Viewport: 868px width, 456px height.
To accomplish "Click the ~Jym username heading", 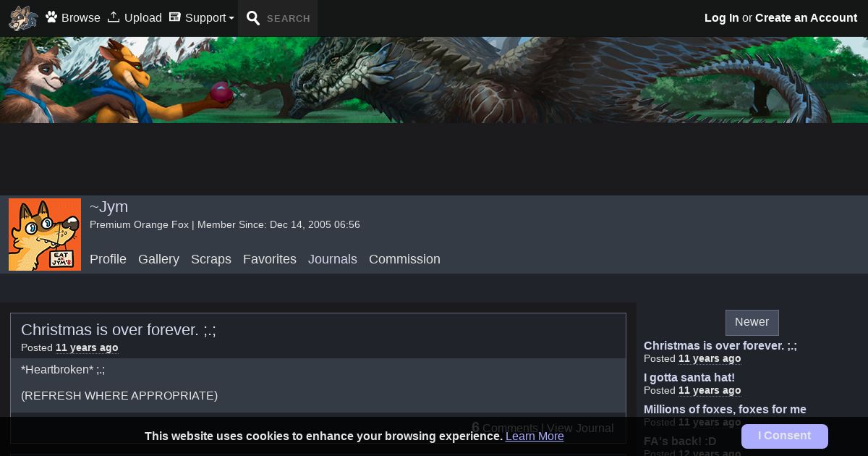I will [x=109, y=207].
